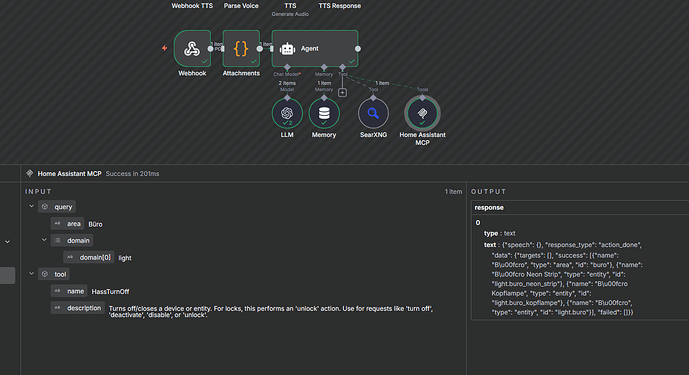
Task: Click the '1 item' input count
Action: 453,192
